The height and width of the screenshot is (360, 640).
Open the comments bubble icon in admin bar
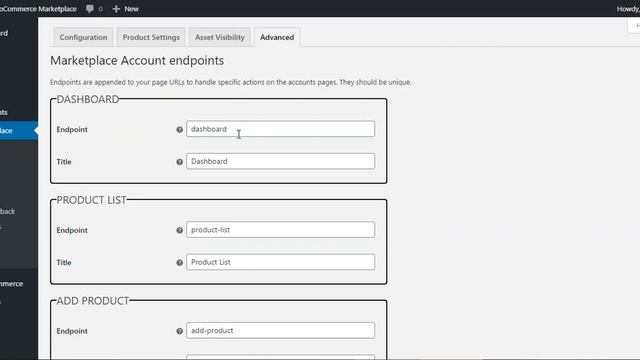90,9
